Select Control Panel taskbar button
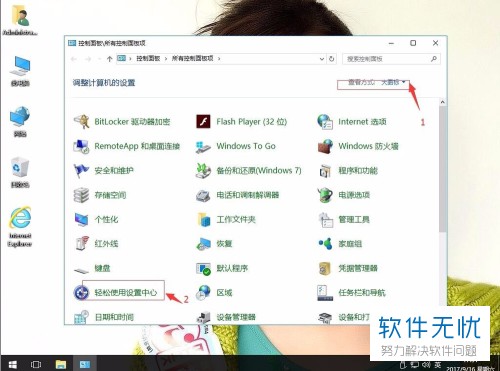 tap(85, 364)
